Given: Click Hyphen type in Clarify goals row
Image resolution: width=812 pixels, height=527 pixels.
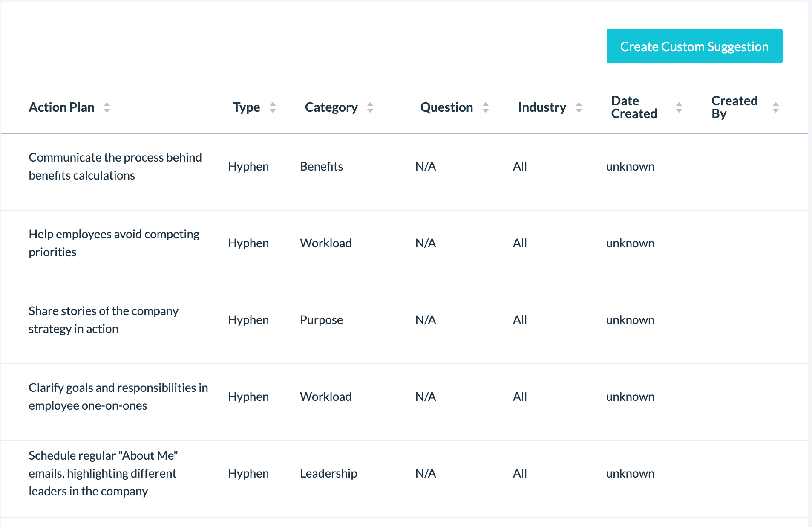Looking at the screenshot, I should tap(248, 397).
